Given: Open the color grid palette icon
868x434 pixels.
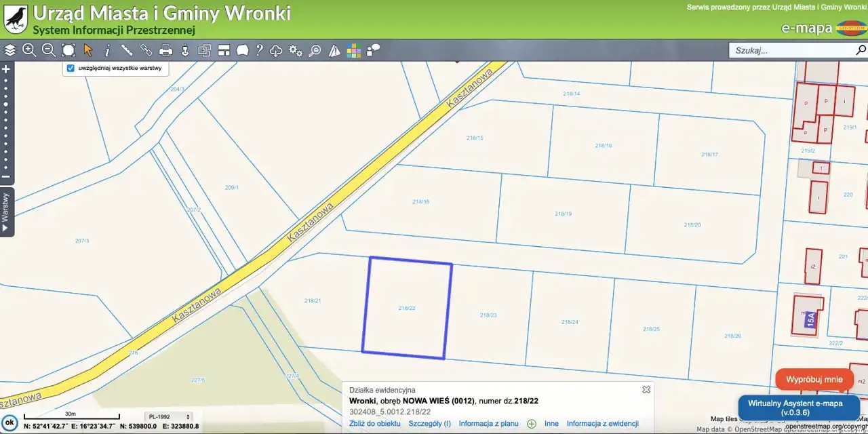Looking at the screenshot, I should click(353, 50).
